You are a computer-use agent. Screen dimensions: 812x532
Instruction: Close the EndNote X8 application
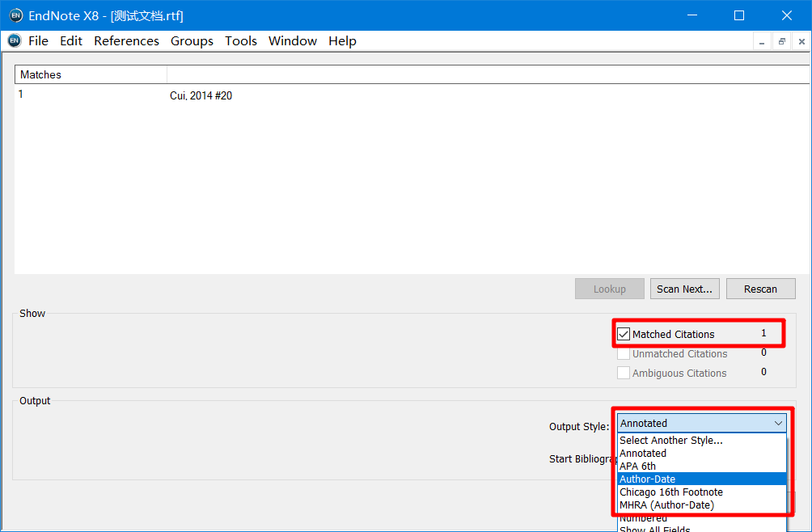(x=787, y=15)
